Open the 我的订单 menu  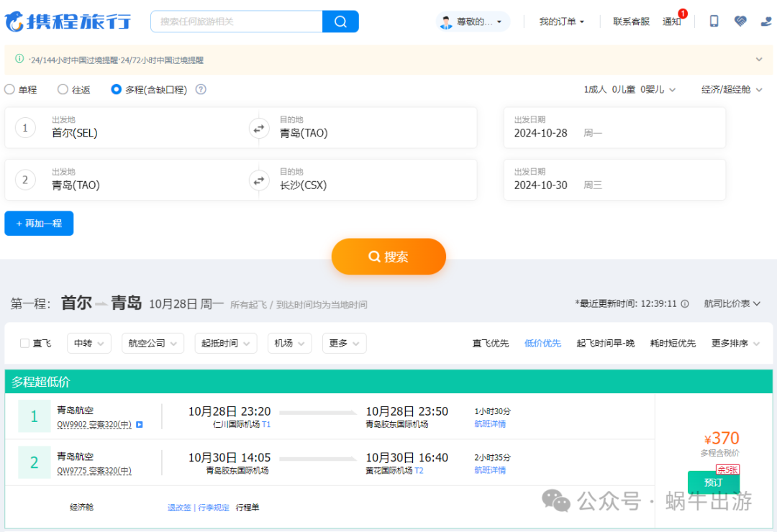tap(561, 22)
